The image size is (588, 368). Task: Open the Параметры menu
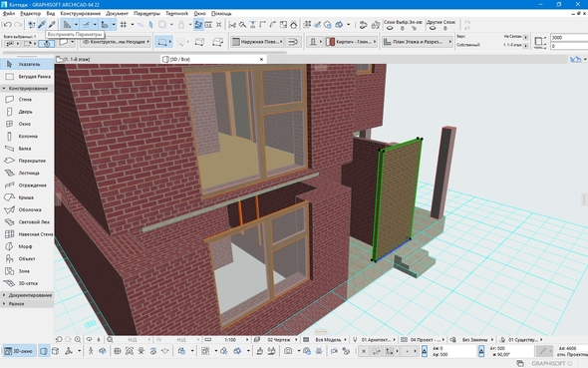(x=147, y=14)
